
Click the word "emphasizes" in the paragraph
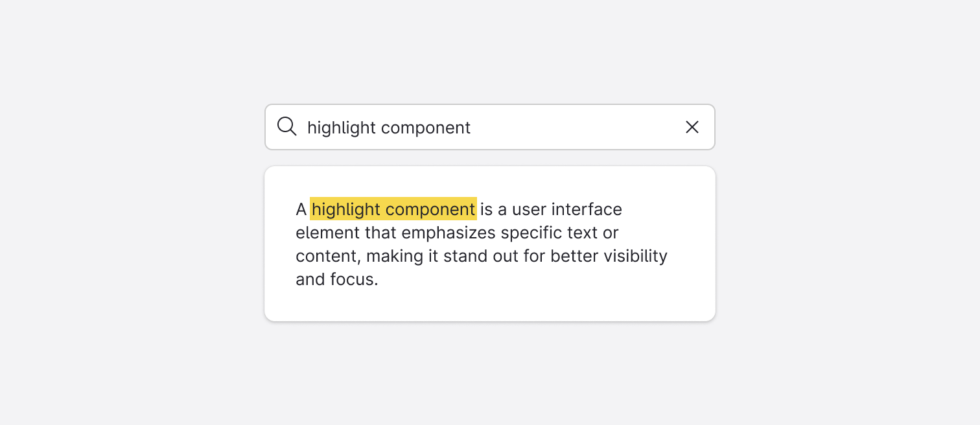coord(449,233)
